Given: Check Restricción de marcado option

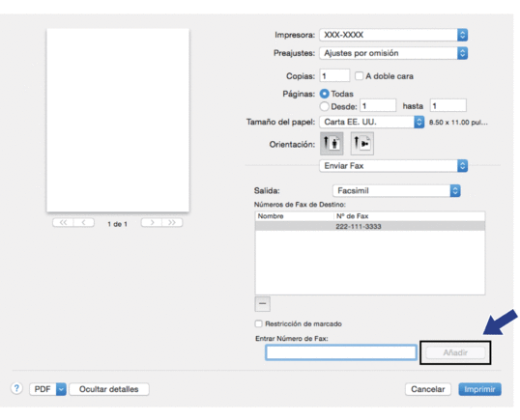Looking at the screenshot, I should (258, 323).
